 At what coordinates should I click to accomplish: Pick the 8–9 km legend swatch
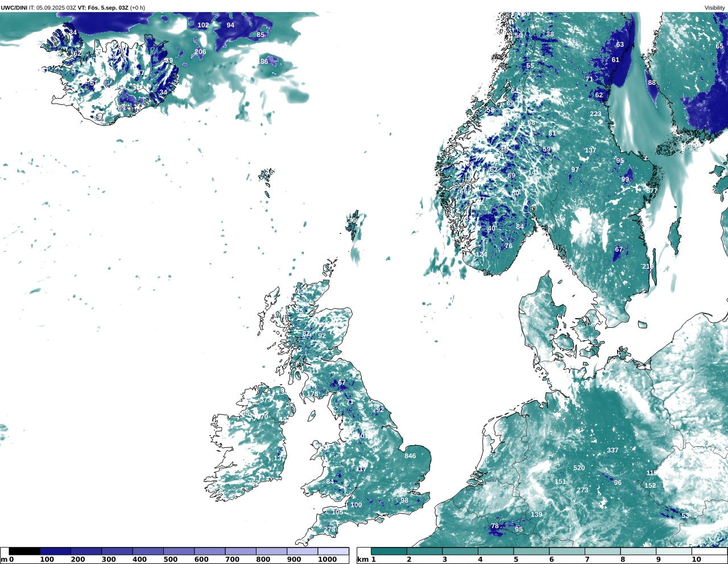(638, 551)
